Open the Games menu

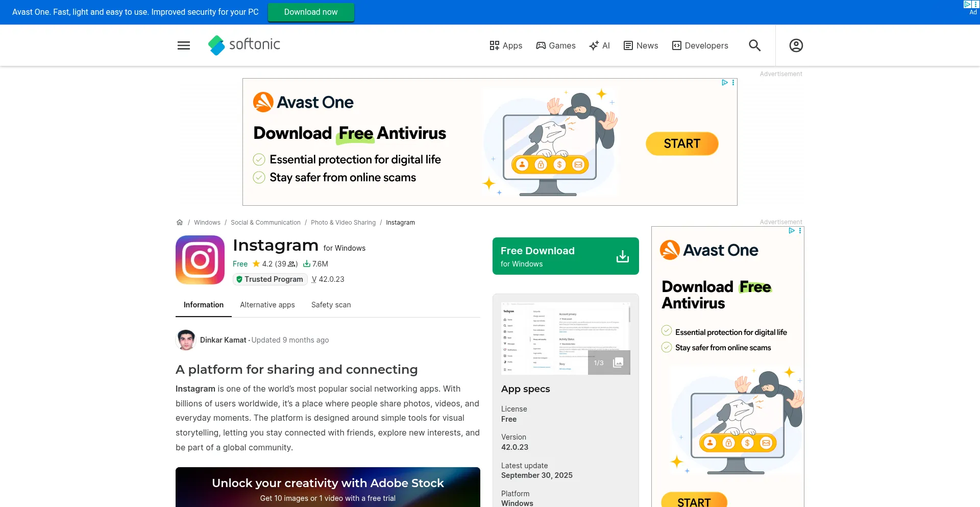coord(555,45)
